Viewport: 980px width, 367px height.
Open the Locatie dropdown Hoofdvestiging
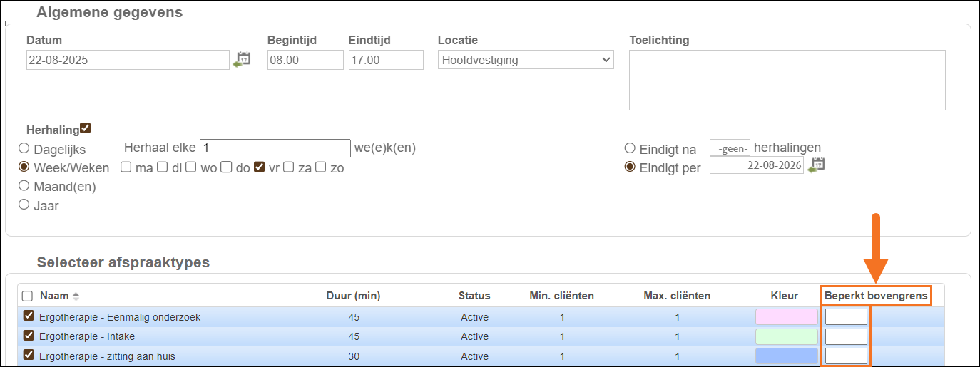click(x=526, y=60)
